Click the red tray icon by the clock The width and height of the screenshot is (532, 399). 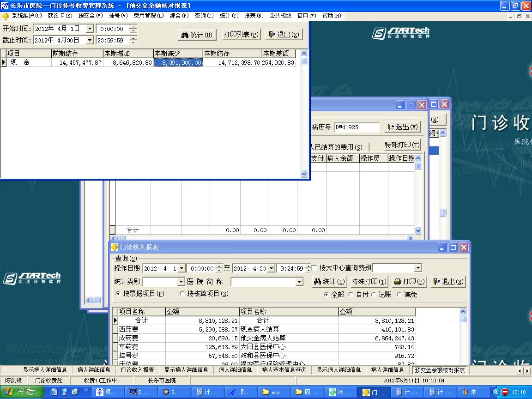pos(505,392)
